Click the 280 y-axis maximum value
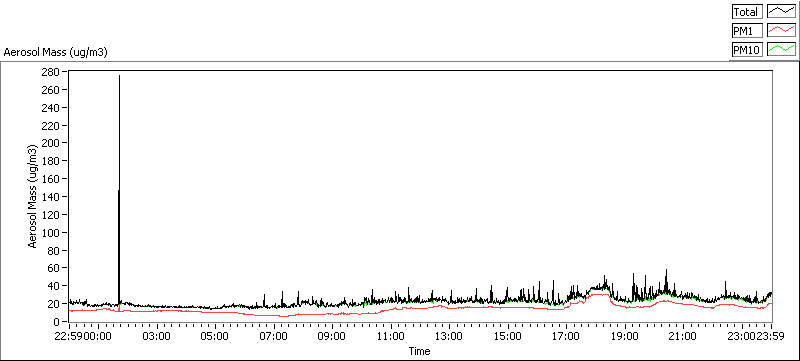The width and height of the screenshot is (800, 361). 52,72
